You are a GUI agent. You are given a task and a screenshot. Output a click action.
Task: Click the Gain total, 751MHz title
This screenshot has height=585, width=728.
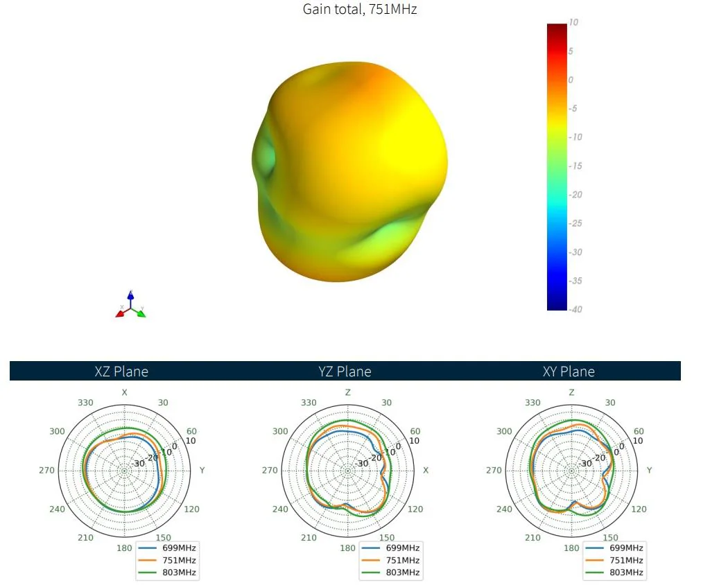[360, 9]
